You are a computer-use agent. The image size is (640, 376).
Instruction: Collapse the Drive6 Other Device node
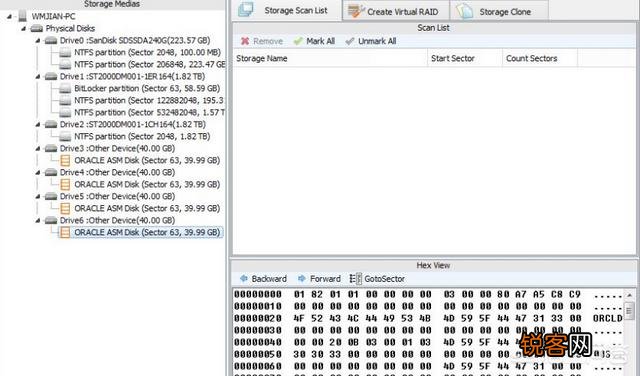point(38,220)
